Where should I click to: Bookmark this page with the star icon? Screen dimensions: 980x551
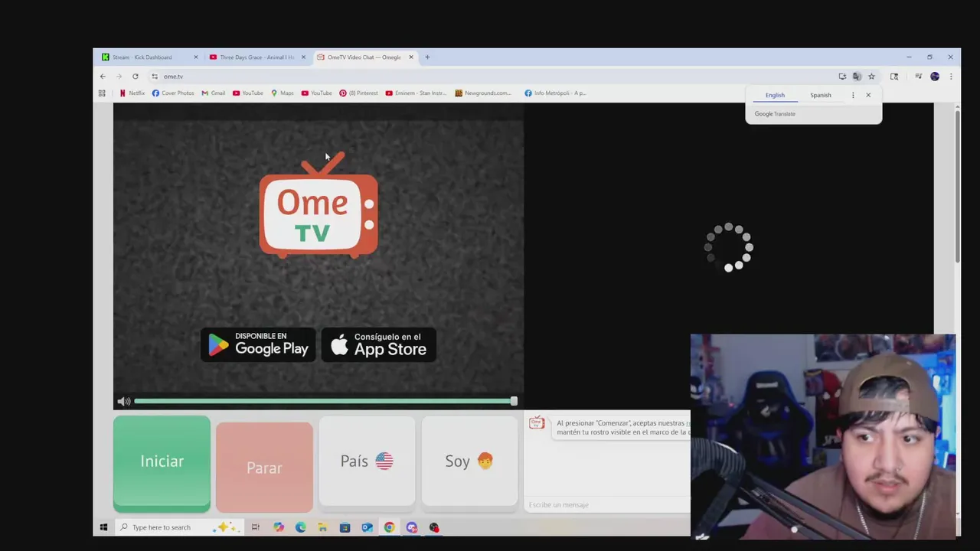pyautogui.click(x=871, y=77)
